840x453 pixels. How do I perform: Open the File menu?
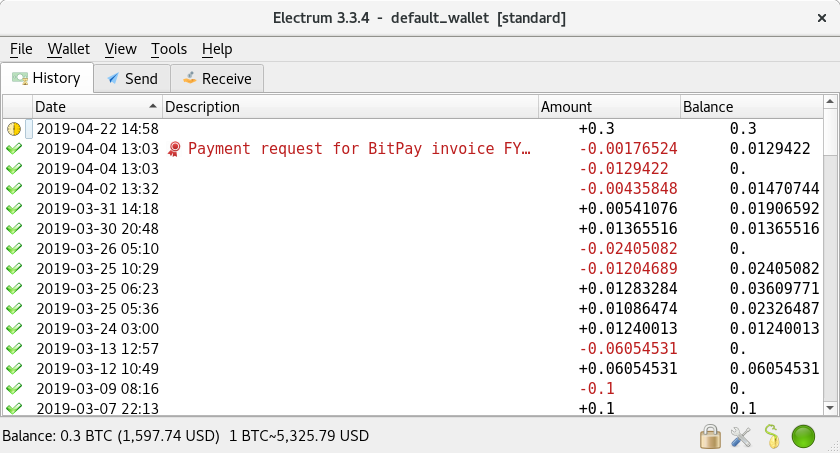pos(21,49)
